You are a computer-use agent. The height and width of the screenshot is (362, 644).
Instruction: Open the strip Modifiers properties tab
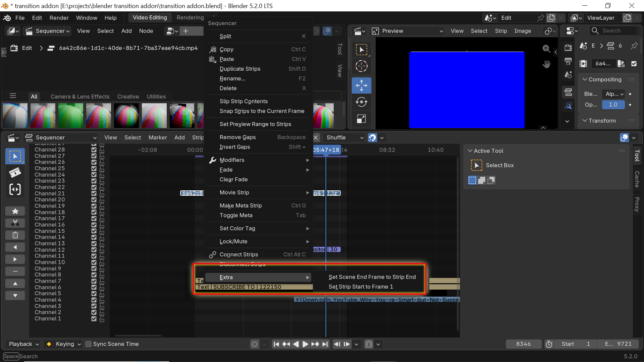pyautogui.click(x=568, y=106)
